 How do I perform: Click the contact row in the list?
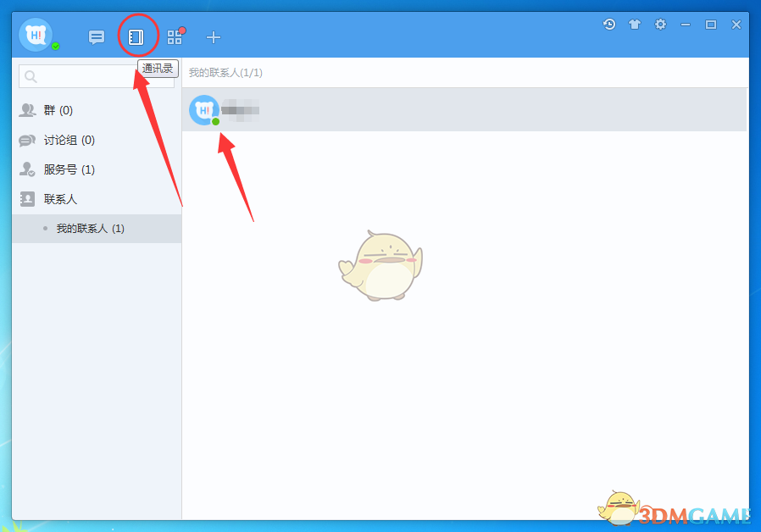tap(464, 110)
